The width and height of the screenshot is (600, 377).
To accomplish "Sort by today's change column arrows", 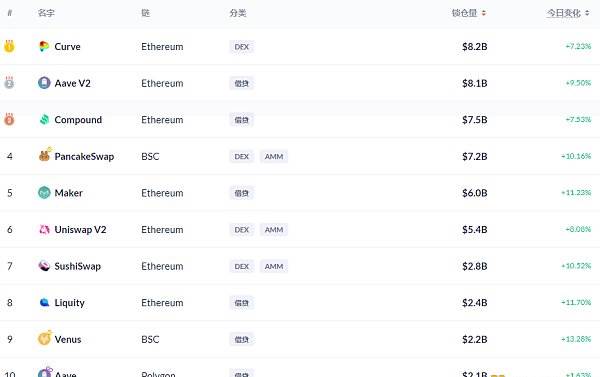I will pyautogui.click(x=587, y=13).
